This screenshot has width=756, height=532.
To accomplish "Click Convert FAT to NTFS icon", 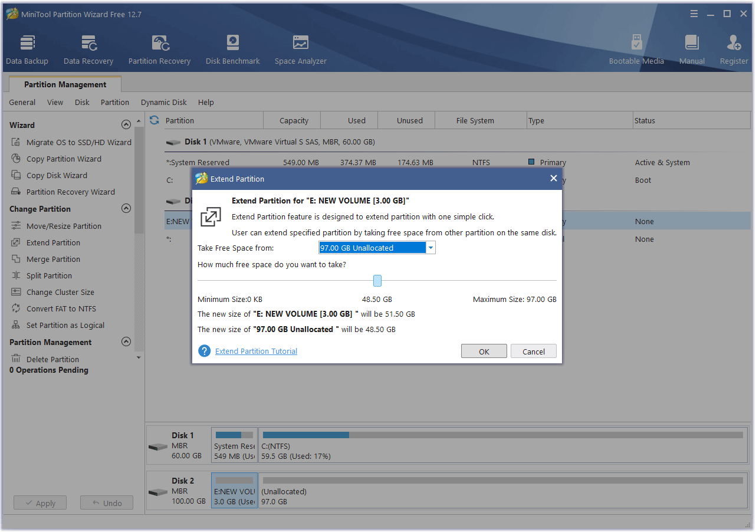I will (x=16, y=308).
